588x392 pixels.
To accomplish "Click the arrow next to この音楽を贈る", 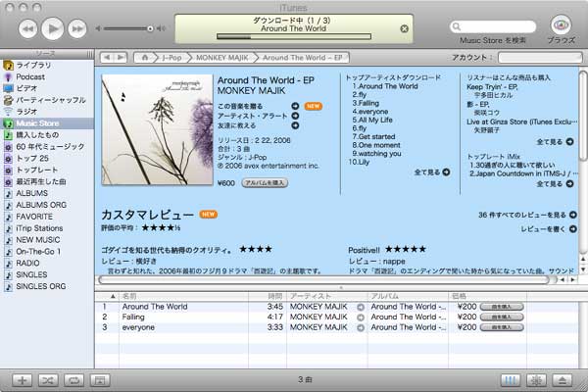I will [x=295, y=106].
